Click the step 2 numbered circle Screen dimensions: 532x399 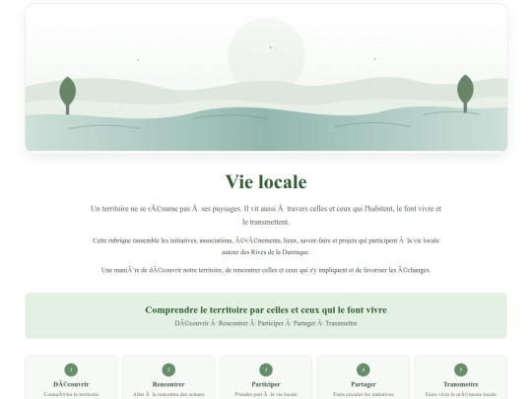click(168, 369)
